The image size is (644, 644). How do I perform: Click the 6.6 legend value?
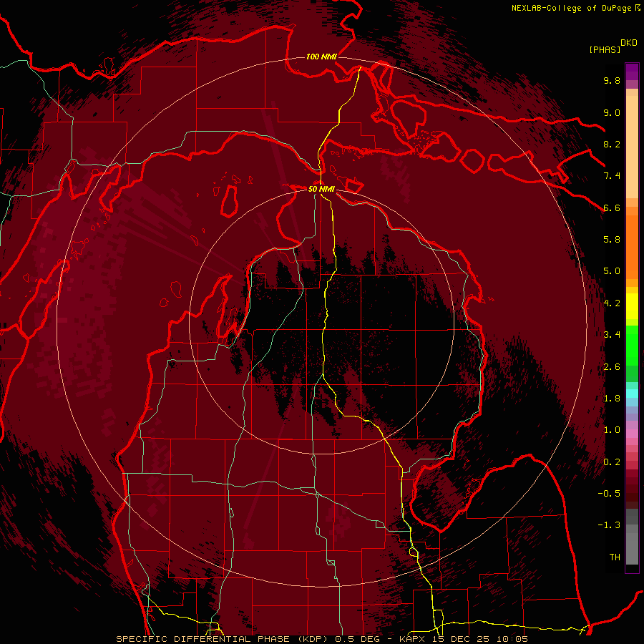(x=612, y=208)
